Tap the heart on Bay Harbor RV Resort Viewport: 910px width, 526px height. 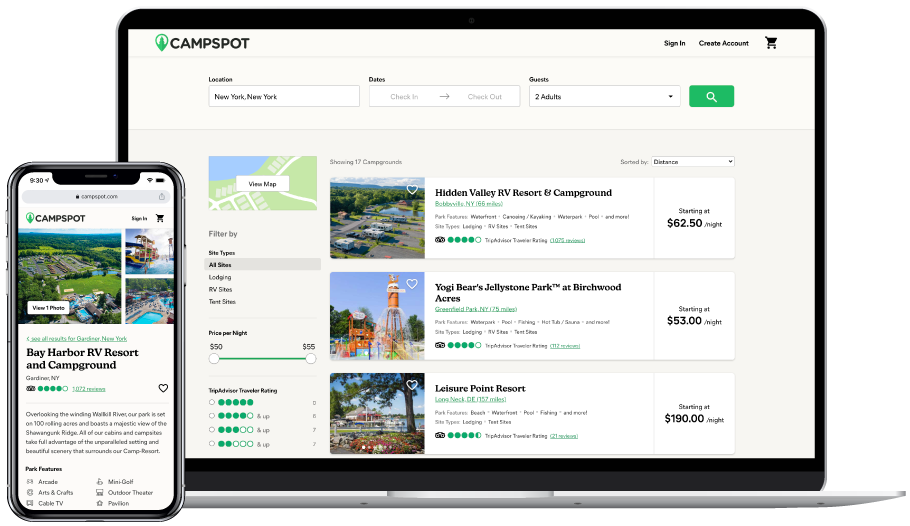163,388
